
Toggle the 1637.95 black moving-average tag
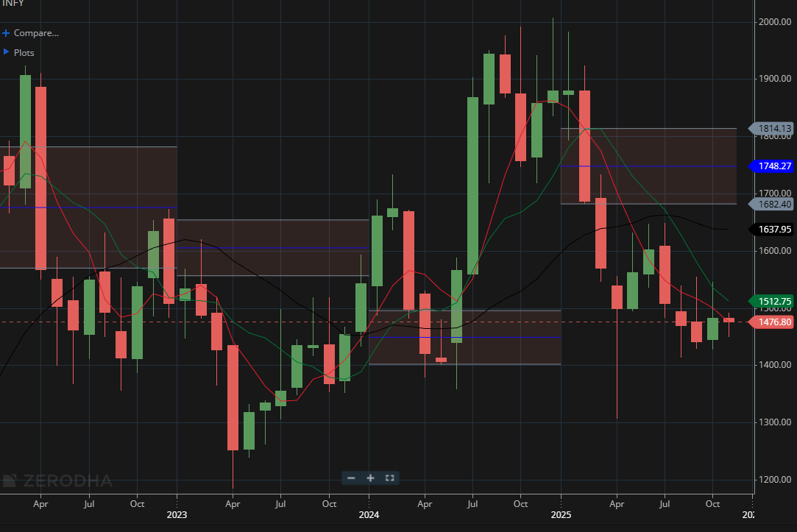(x=771, y=230)
